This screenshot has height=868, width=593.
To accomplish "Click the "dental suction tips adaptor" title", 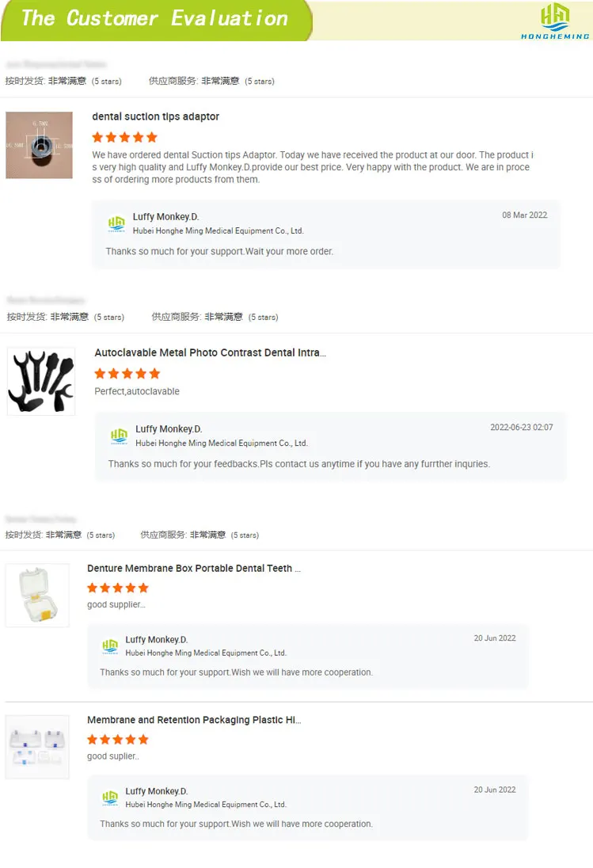I will [156, 116].
